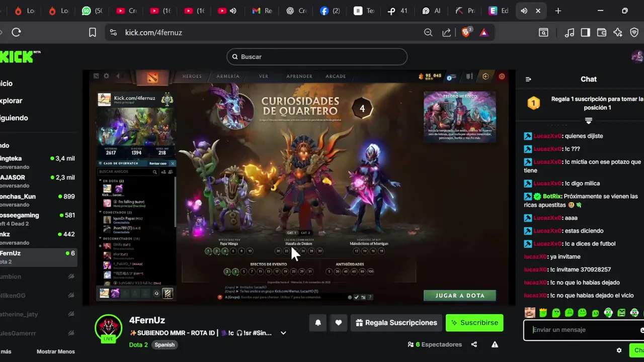The image size is (644, 362).
Task: Select the APRENDER tab in Dota stream
Action: pos(299,76)
